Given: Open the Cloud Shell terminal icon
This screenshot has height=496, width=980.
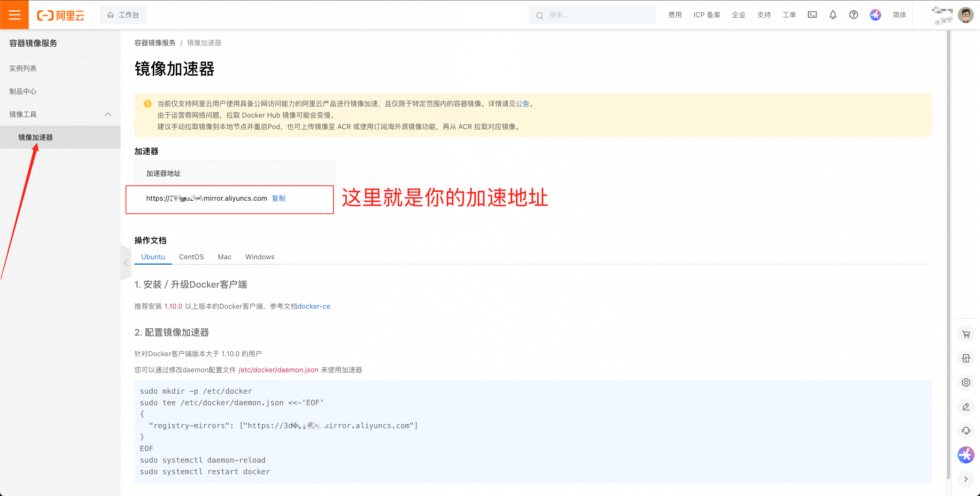Looking at the screenshot, I should [x=812, y=15].
